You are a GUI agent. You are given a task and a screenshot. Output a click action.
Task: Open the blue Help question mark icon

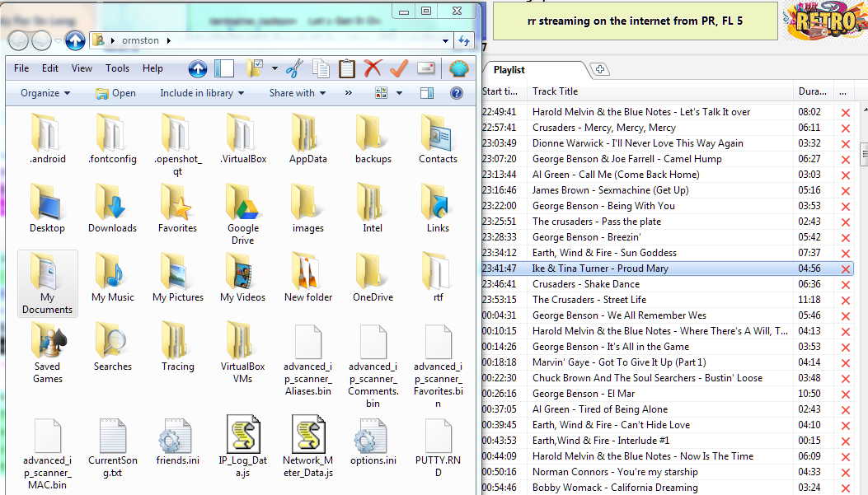pyautogui.click(x=456, y=93)
